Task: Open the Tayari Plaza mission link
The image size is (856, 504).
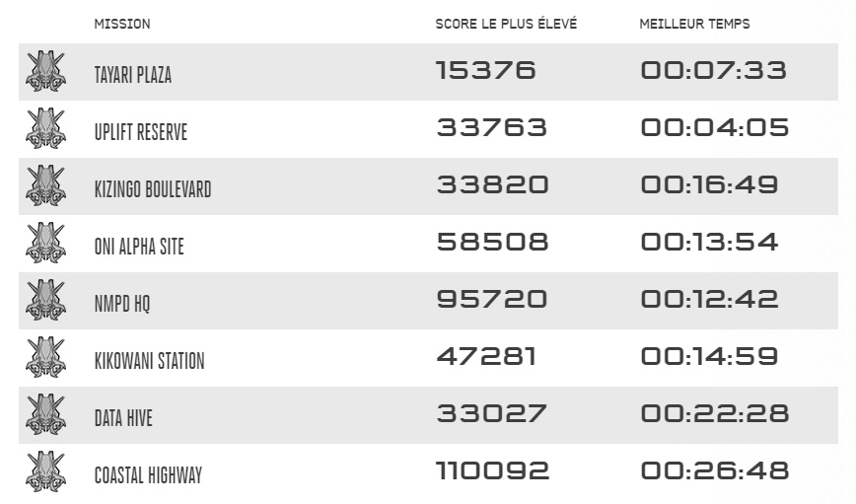Action: click(x=132, y=75)
